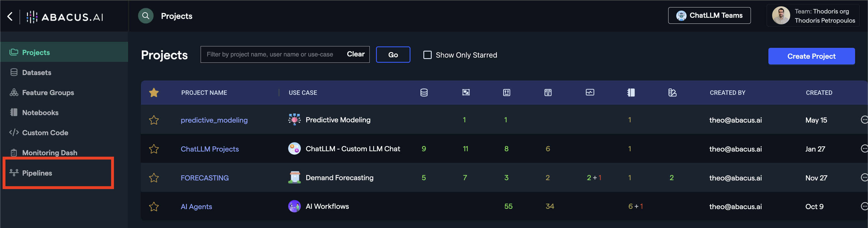Star the predictive_modeling project
The height and width of the screenshot is (228, 868).
(154, 120)
